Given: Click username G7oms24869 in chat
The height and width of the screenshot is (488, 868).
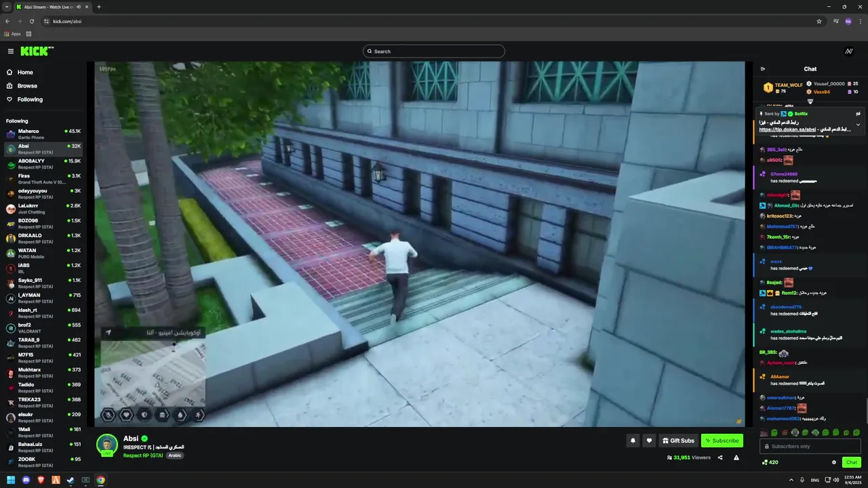Looking at the screenshot, I should tap(784, 174).
